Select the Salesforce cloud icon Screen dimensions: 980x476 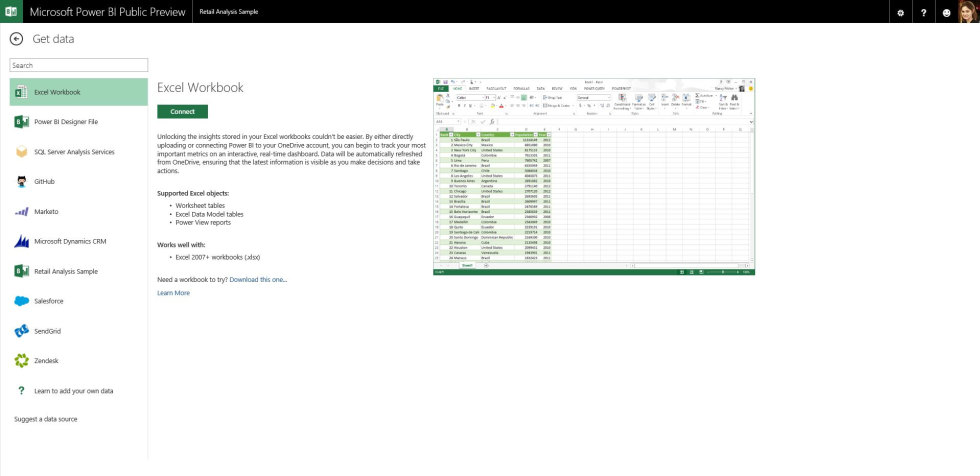(22, 301)
